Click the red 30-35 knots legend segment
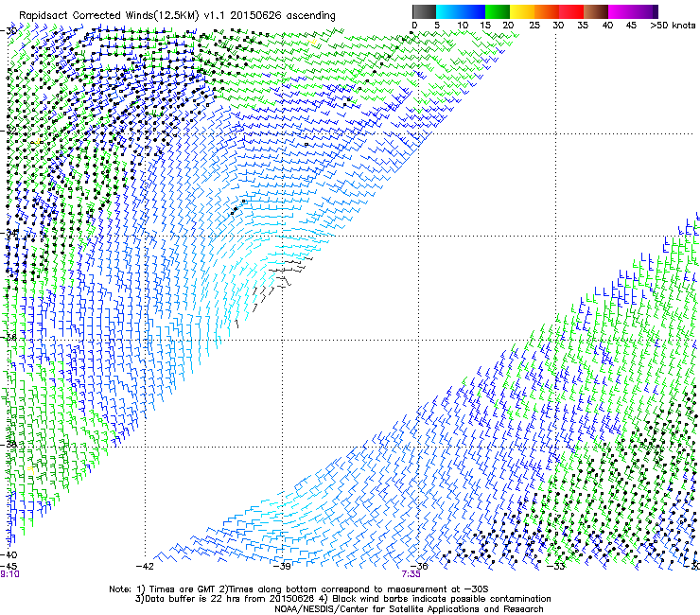The image size is (700, 615). coord(571,11)
